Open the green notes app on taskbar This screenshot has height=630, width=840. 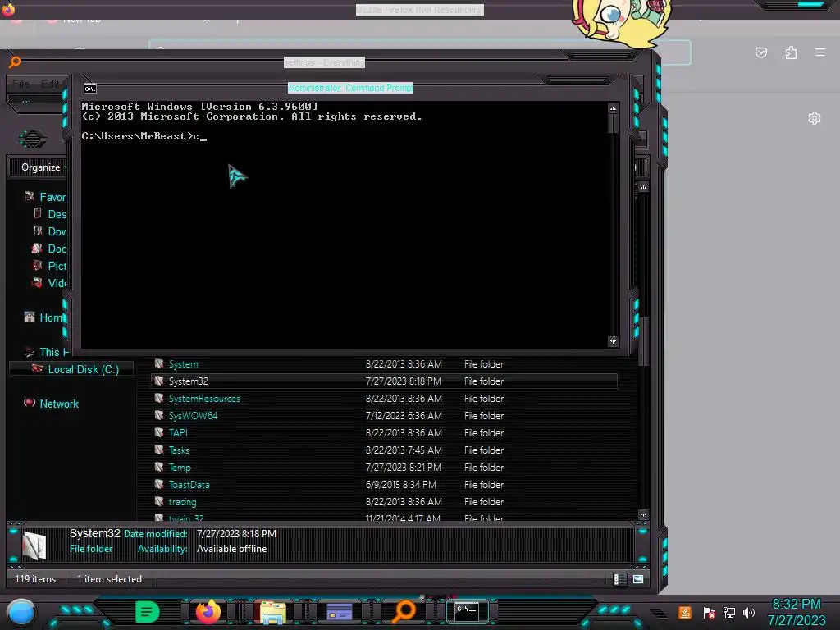[147, 612]
